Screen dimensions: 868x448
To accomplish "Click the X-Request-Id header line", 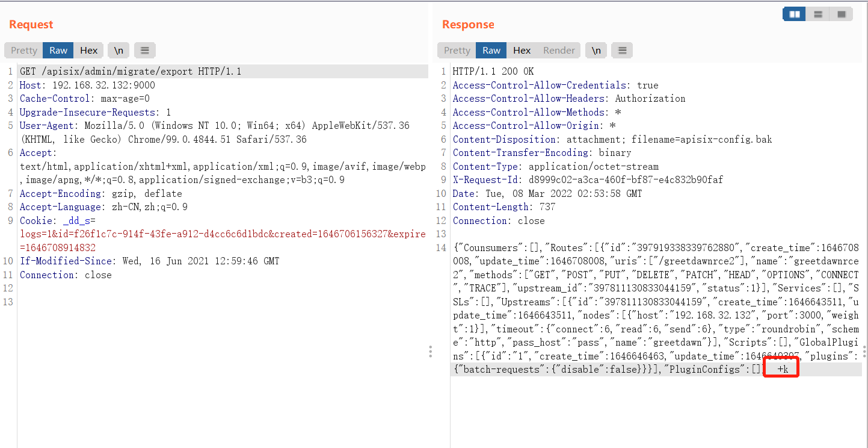I will pyautogui.click(x=588, y=180).
